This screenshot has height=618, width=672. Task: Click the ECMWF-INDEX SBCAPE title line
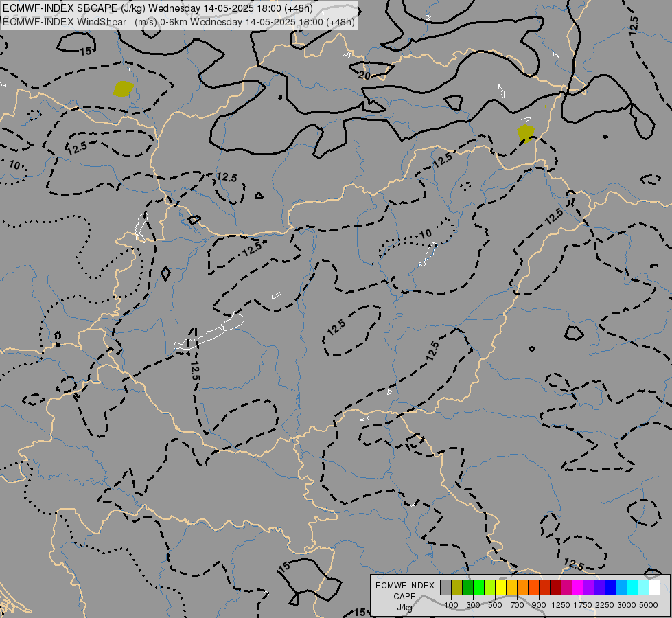[x=158, y=8]
